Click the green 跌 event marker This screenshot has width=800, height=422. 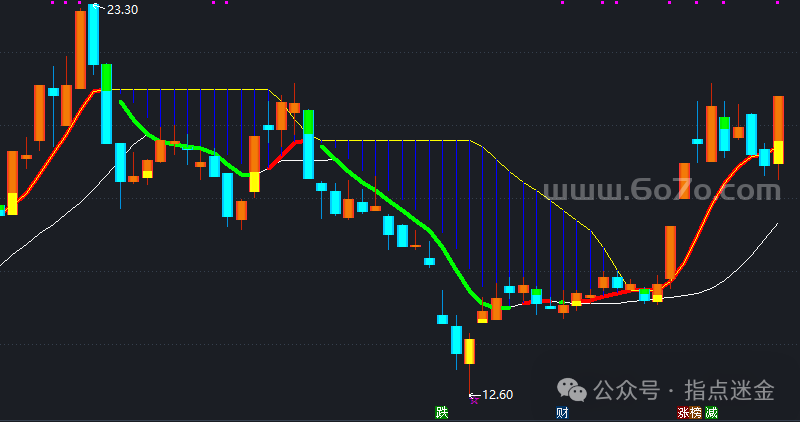point(441,412)
